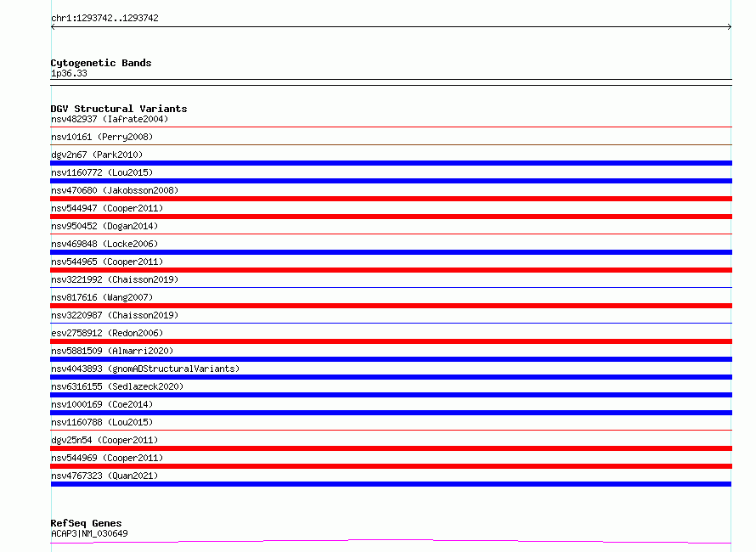Click the RefSeq Genes track title
This screenshot has height=552, width=756.
coord(86,523)
